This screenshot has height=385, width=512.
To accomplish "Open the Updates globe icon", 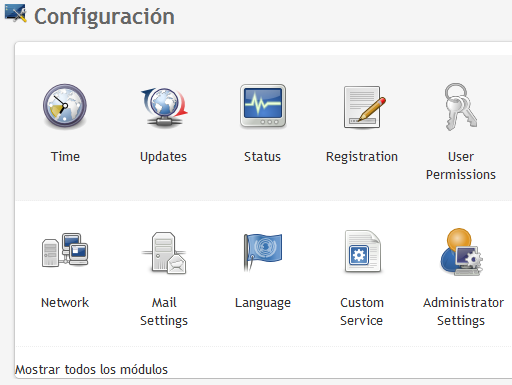I will pos(163,106).
